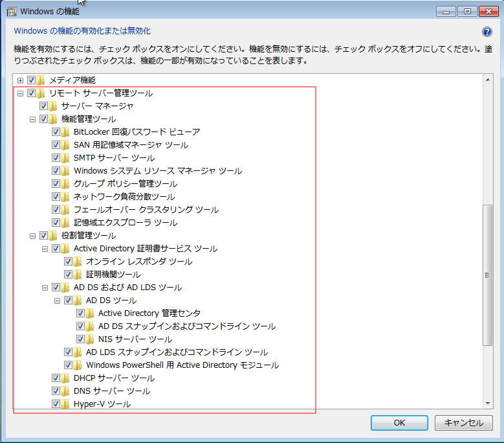Click the vertical scrollbar thumb
Image resolution: width=504 pixels, height=443 pixels.
488,275
